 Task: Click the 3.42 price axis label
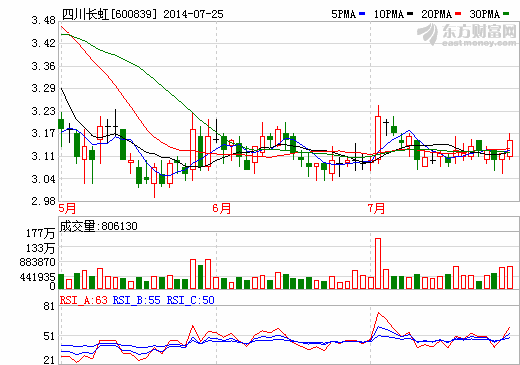pos(44,43)
